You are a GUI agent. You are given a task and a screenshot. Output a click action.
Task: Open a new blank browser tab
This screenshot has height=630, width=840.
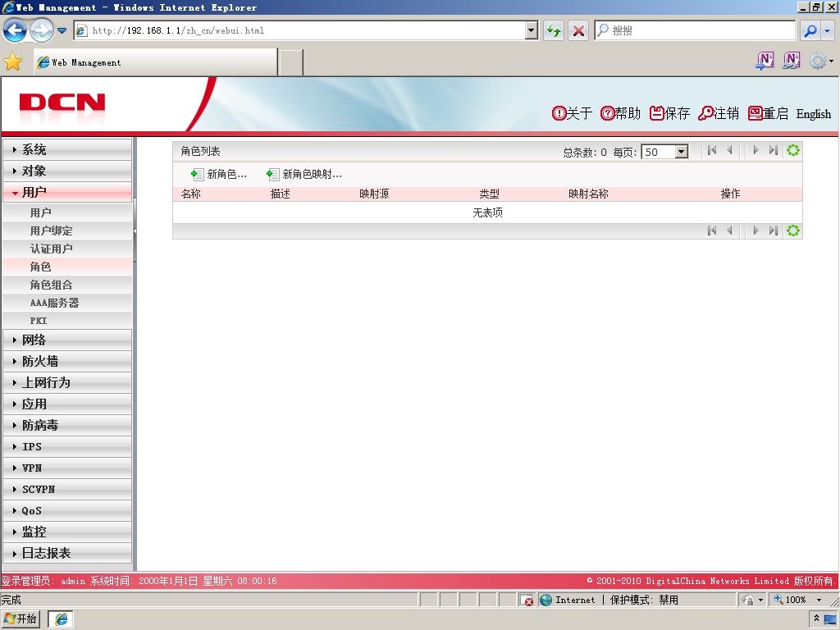[x=291, y=62]
